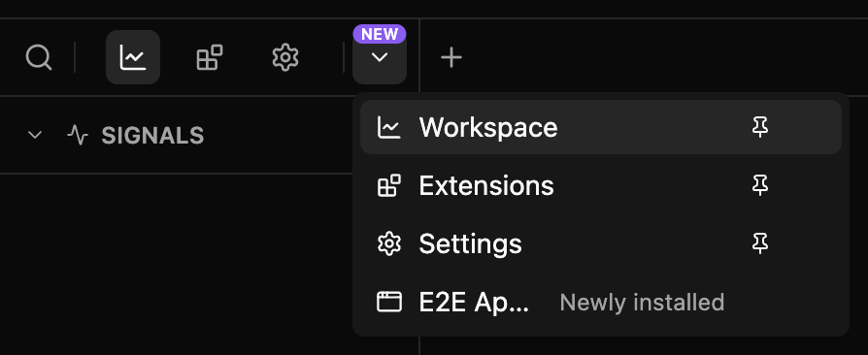Select Workspace from the dropdown menu

click(601, 127)
